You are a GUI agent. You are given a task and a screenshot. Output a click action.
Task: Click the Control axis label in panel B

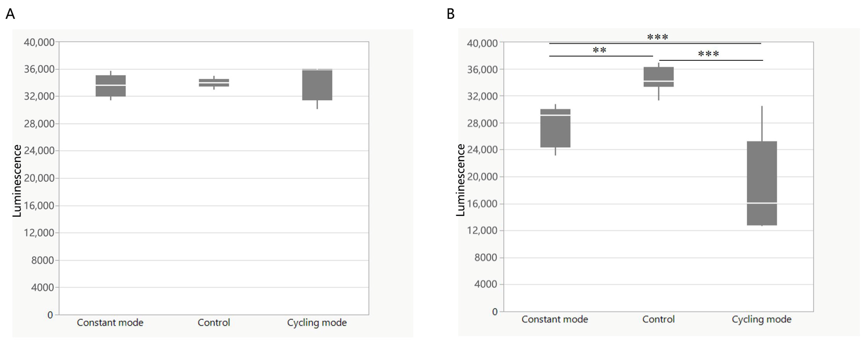[658, 319]
